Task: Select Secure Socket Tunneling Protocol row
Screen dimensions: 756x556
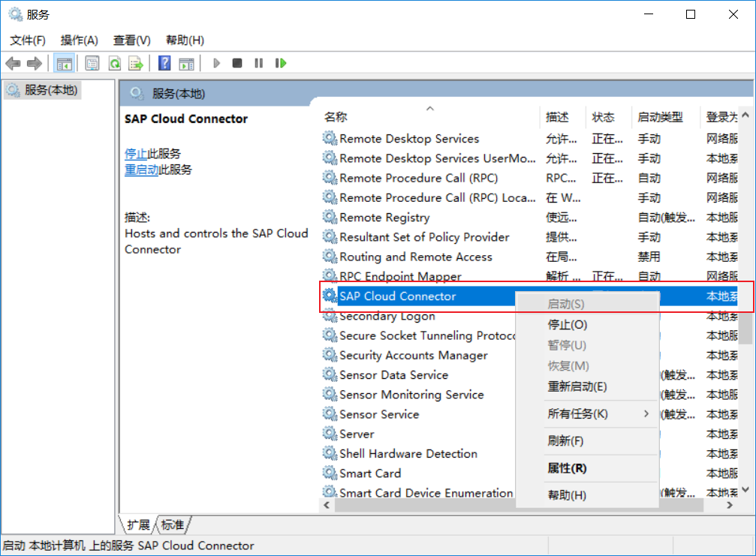Action: (x=418, y=335)
